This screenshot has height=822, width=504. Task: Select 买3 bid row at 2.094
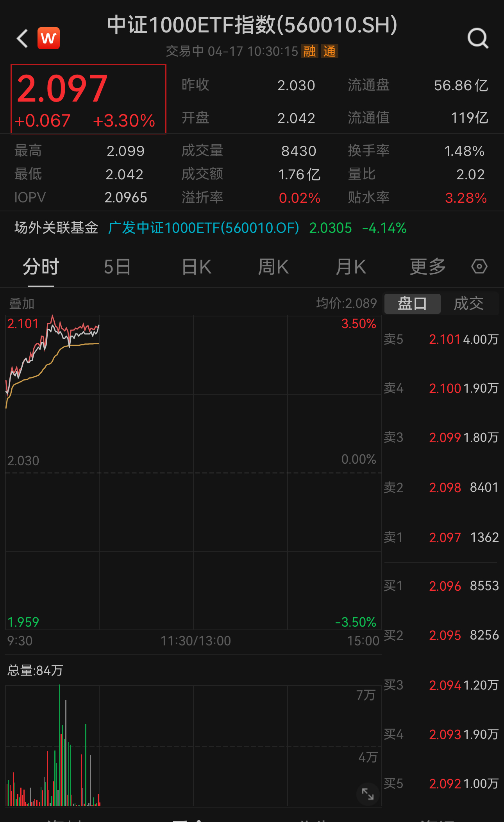pos(441,685)
